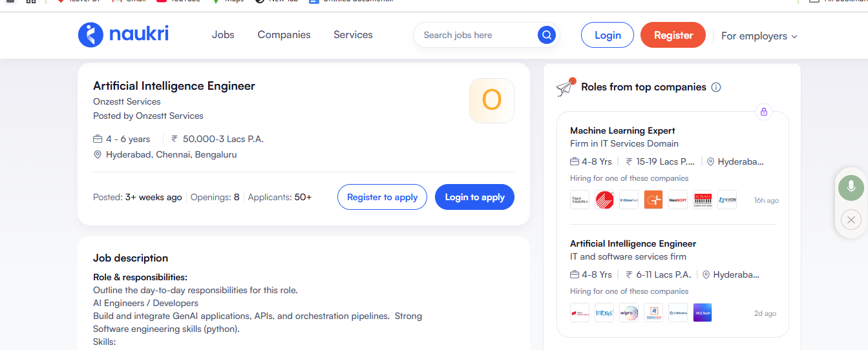This screenshot has height=350, width=868.
Task: Click the Tiger Analytics logo
Action: 580,200
